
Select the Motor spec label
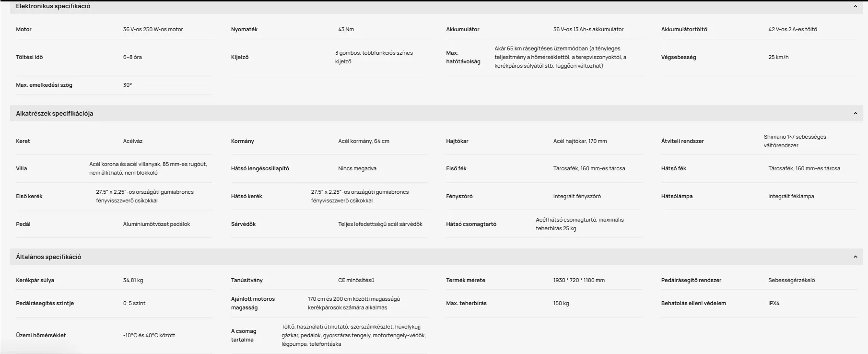click(x=23, y=29)
